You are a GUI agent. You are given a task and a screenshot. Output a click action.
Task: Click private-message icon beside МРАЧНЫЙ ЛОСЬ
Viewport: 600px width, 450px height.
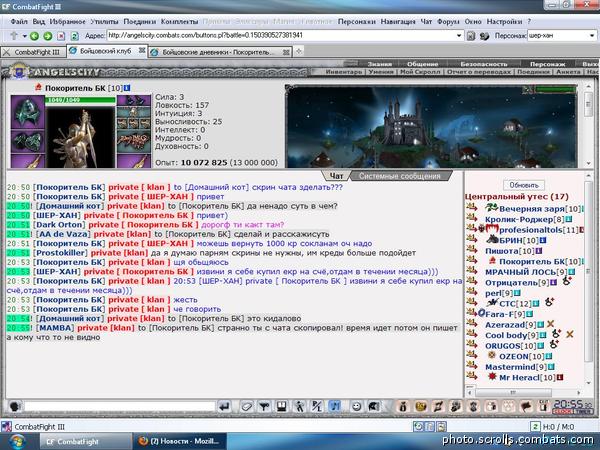(x=471, y=271)
